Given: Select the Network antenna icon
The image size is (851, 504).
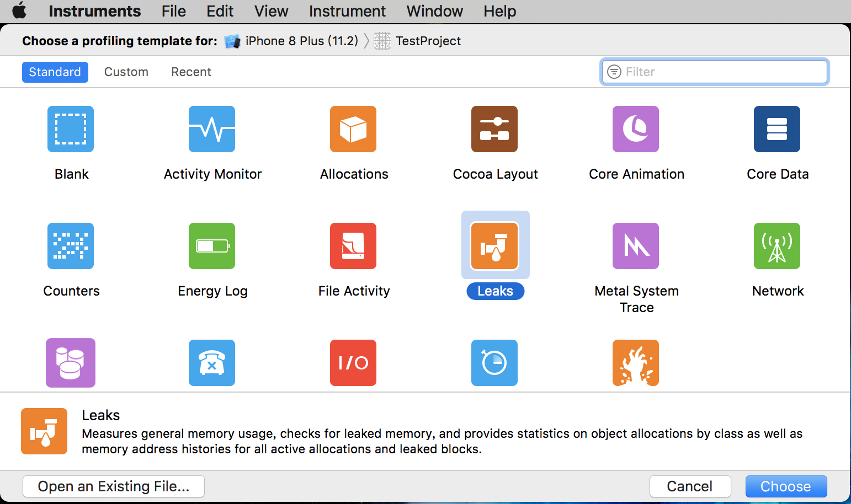Looking at the screenshot, I should (777, 246).
